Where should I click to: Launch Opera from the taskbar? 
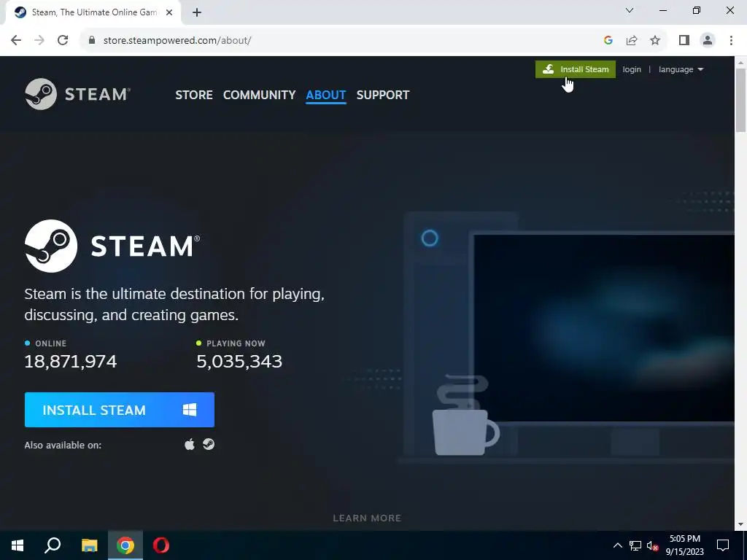coord(161,545)
